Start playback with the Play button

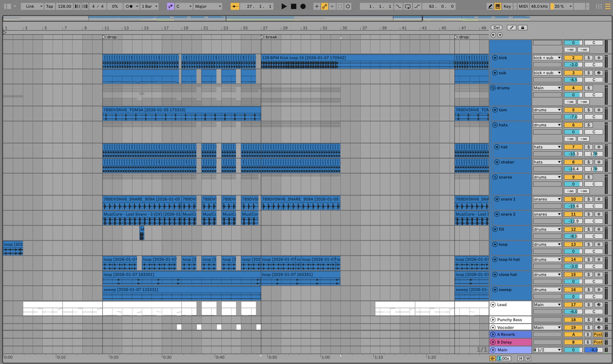coord(284,6)
